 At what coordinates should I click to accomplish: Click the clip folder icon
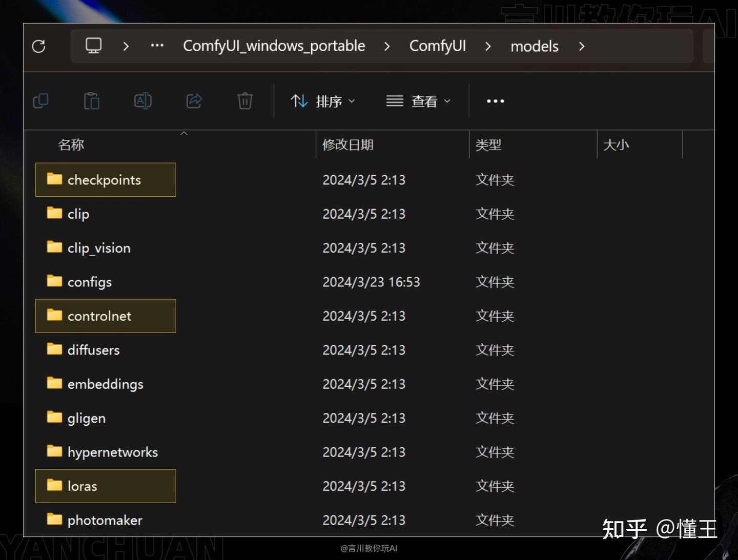click(x=54, y=213)
